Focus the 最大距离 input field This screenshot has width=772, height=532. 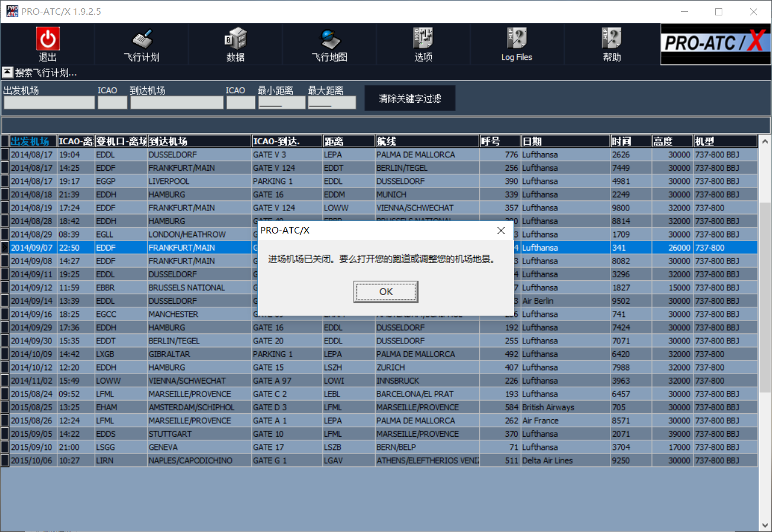coord(332,102)
